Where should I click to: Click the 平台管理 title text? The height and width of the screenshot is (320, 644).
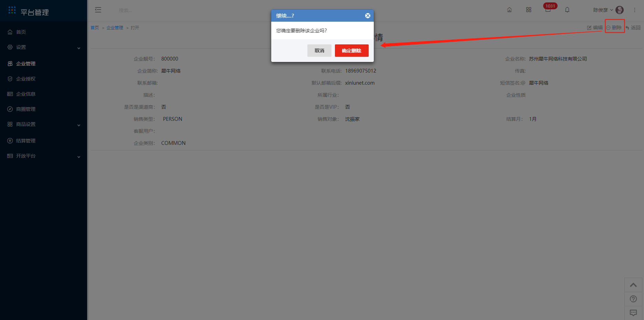pyautogui.click(x=35, y=12)
